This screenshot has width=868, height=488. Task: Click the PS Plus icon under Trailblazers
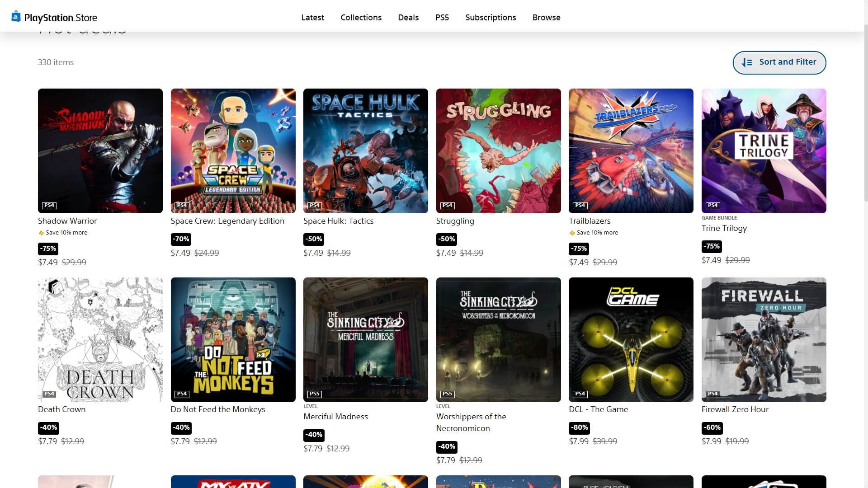click(572, 233)
